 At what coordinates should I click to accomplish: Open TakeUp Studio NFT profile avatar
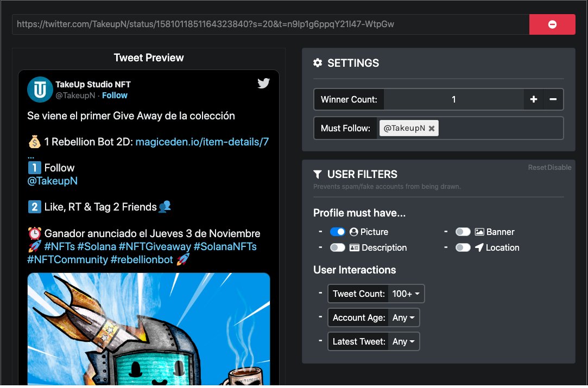[40, 90]
